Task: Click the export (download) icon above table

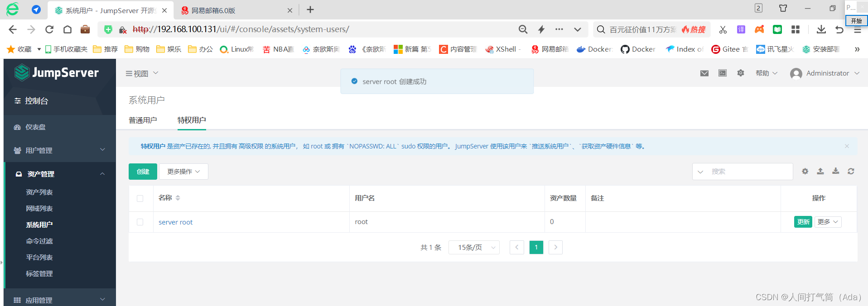Action: [836, 171]
